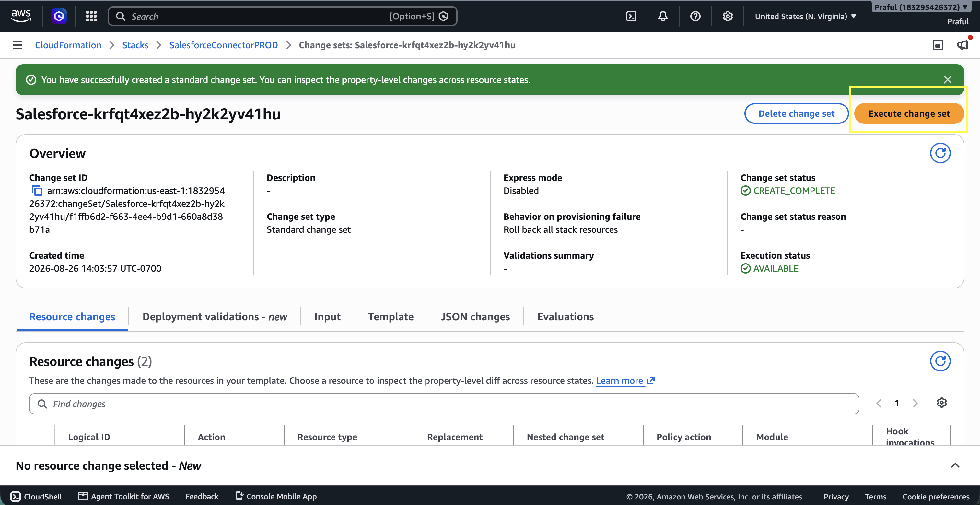The width and height of the screenshot is (980, 505).
Task: Expand the region selector dropdown
Action: coord(805,16)
